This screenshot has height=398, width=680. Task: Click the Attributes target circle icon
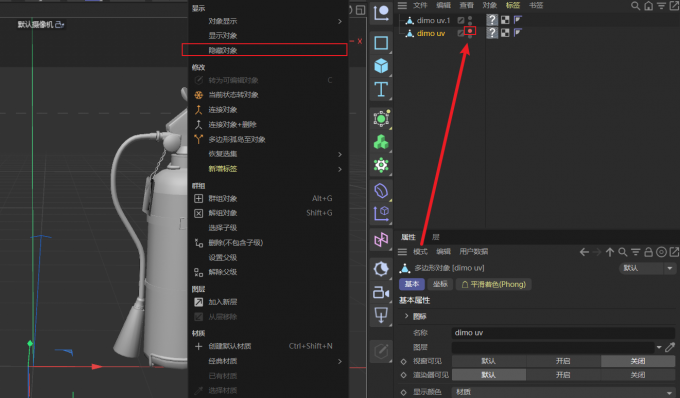tap(661, 252)
